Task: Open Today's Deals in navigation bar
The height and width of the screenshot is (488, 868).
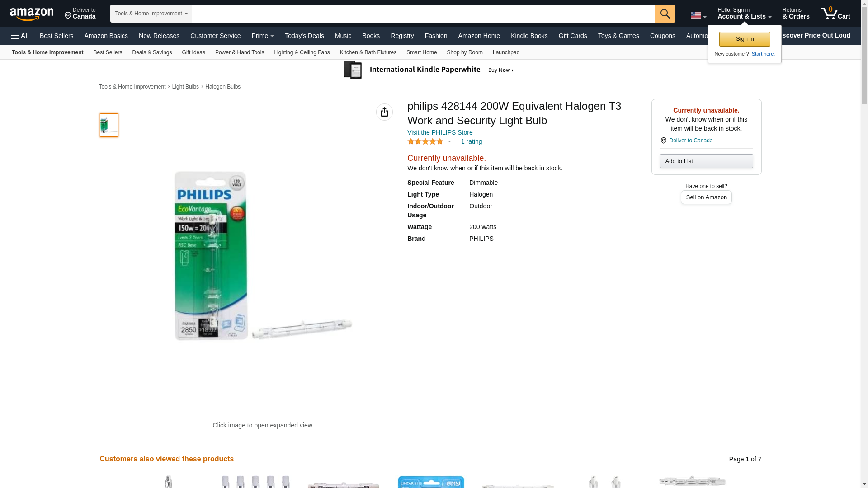Action: [304, 36]
